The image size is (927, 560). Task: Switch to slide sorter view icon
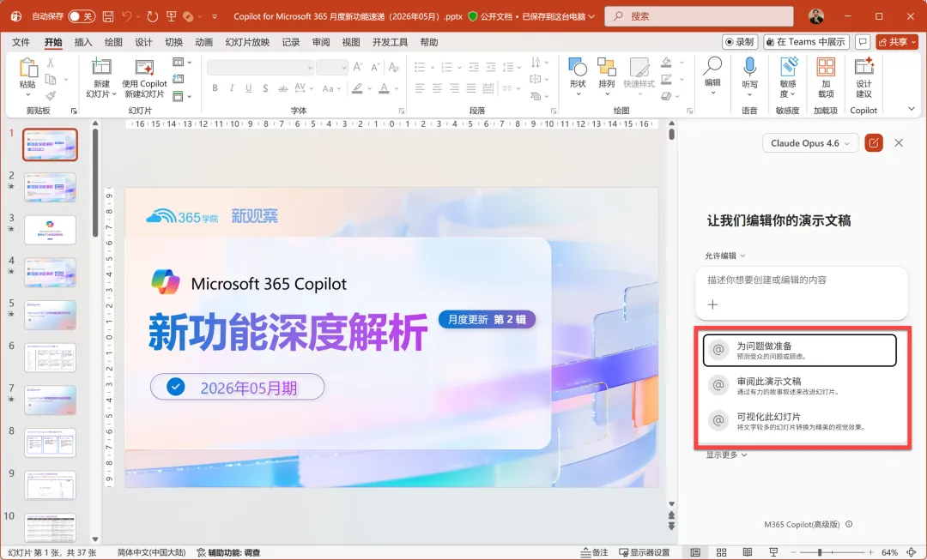click(x=721, y=552)
